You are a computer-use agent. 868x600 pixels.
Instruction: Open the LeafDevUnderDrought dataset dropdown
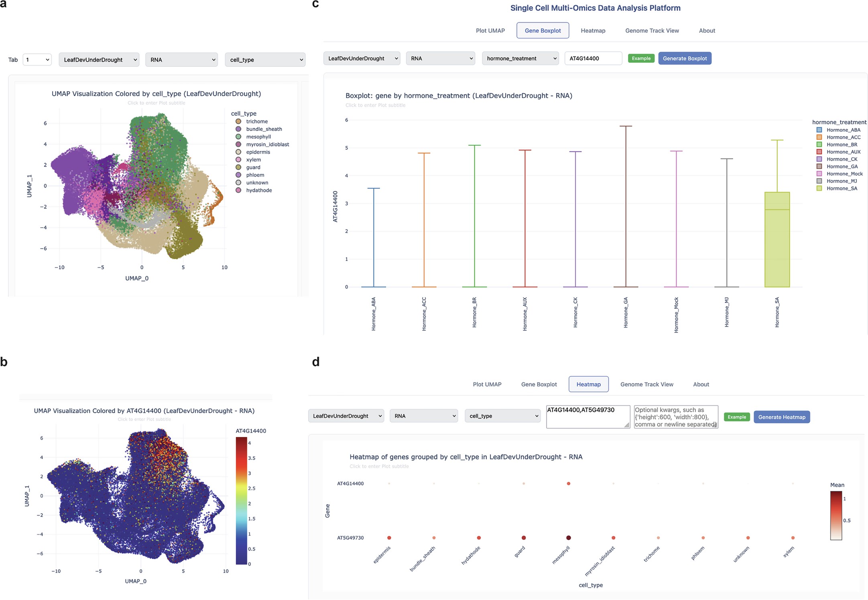(99, 59)
